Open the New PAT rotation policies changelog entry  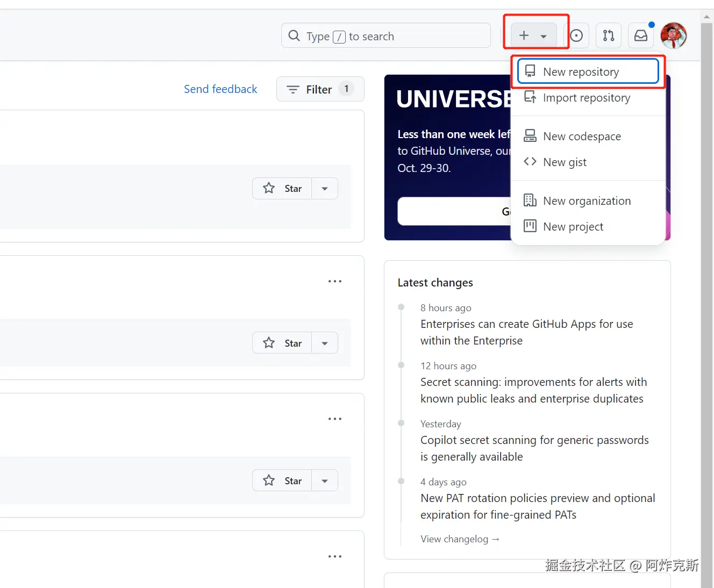538,506
